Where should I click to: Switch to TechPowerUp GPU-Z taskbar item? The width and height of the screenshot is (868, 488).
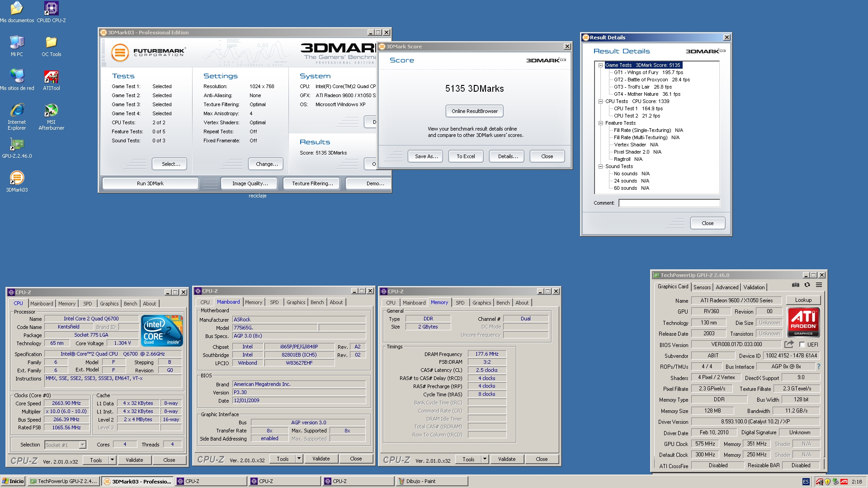63,482
